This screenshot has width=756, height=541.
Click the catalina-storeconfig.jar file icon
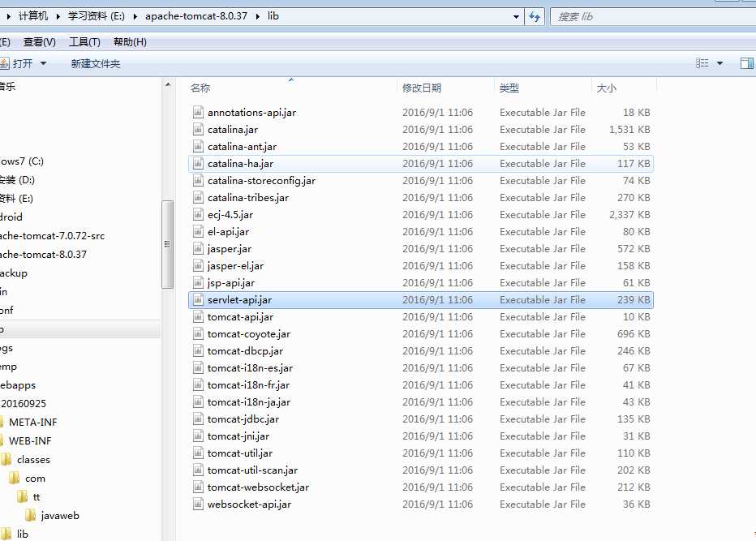[198, 180]
